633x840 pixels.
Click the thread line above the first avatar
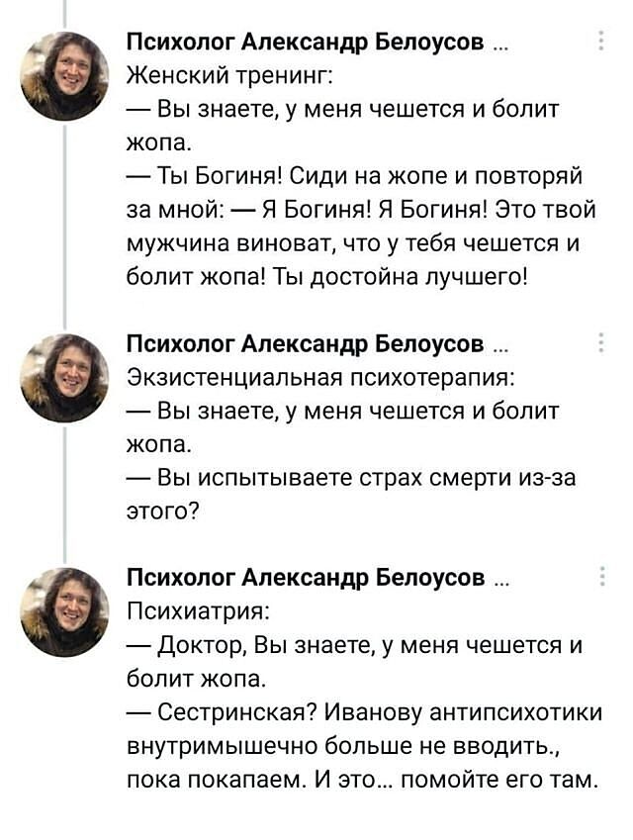tap(64, 12)
